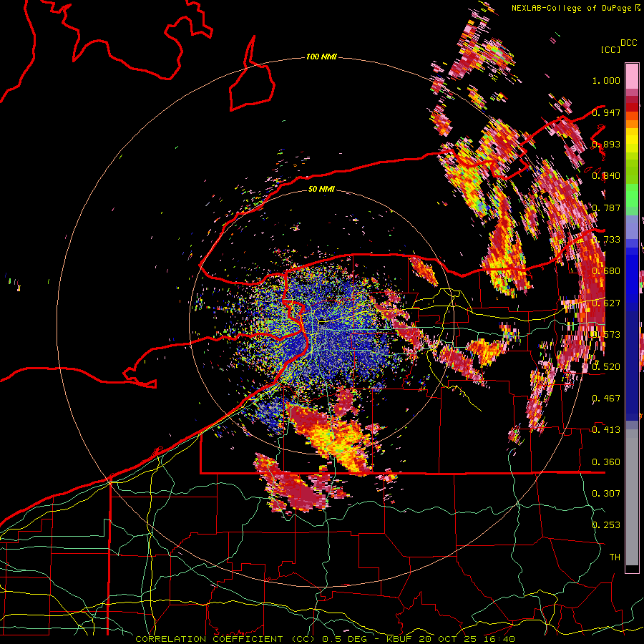Pick the bright green color bar segment
This screenshot has height=644, width=644.
(x=632, y=195)
